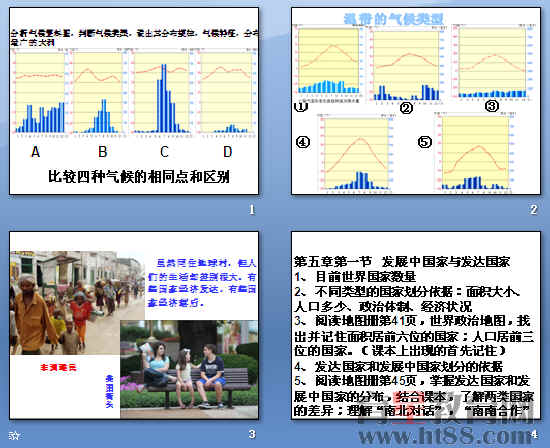The image size is (550, 448).
Task: Select slide 4 with the chapter five text
Action: click(416, 325)
